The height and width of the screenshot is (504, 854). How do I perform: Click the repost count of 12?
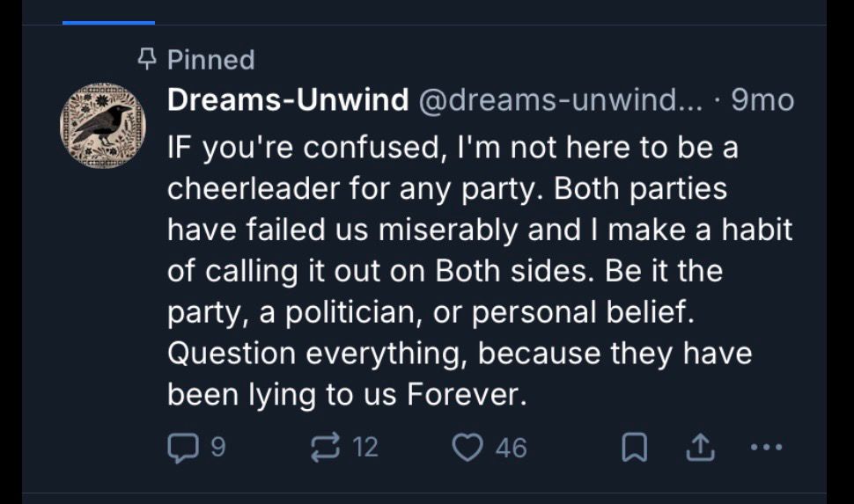[x=364, y=448]
